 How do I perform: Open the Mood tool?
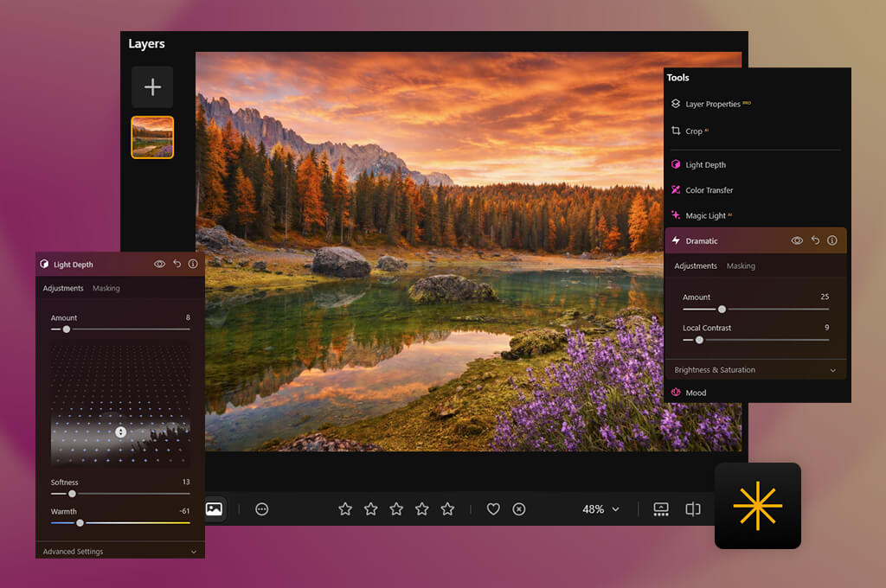click(689, 393)
